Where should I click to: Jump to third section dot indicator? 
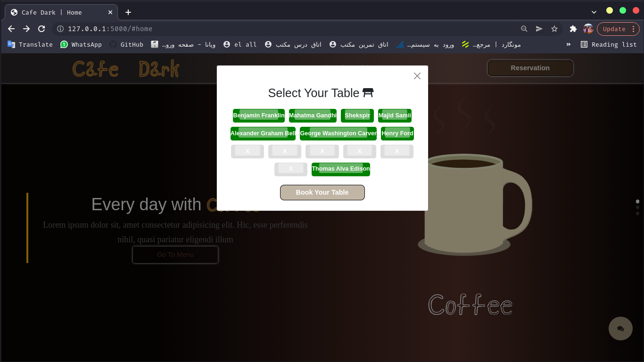(637, 214)
